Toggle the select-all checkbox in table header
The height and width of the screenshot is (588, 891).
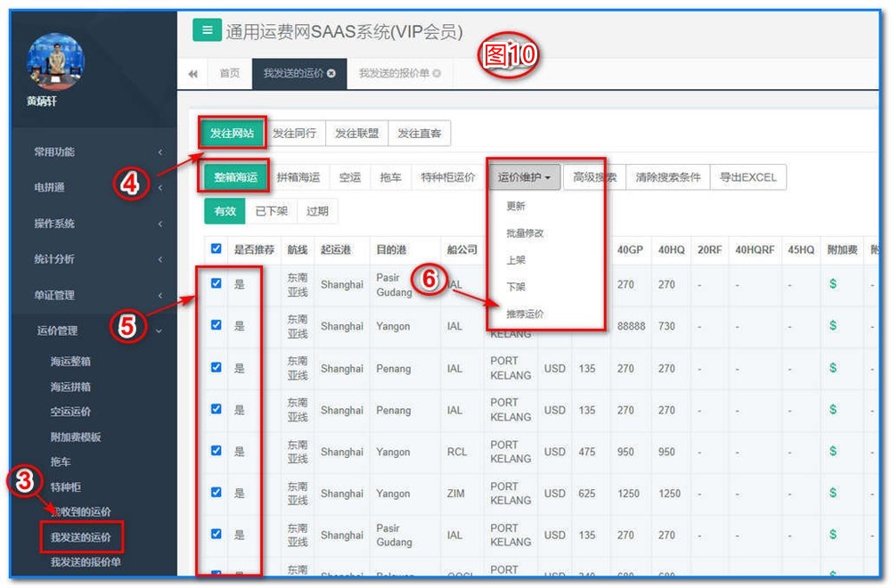[216, 249]
